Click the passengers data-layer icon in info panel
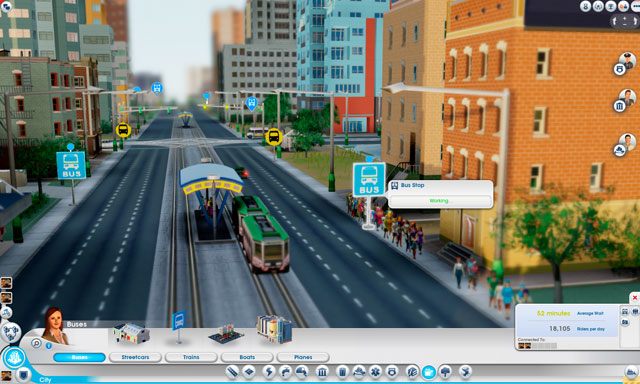Image resolution: width=640 pixels, height=384 pixels. [635, 311]
